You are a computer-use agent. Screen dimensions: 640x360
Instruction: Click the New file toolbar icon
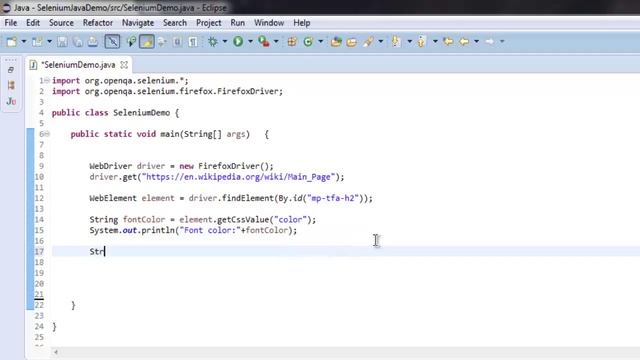(12, 41)
